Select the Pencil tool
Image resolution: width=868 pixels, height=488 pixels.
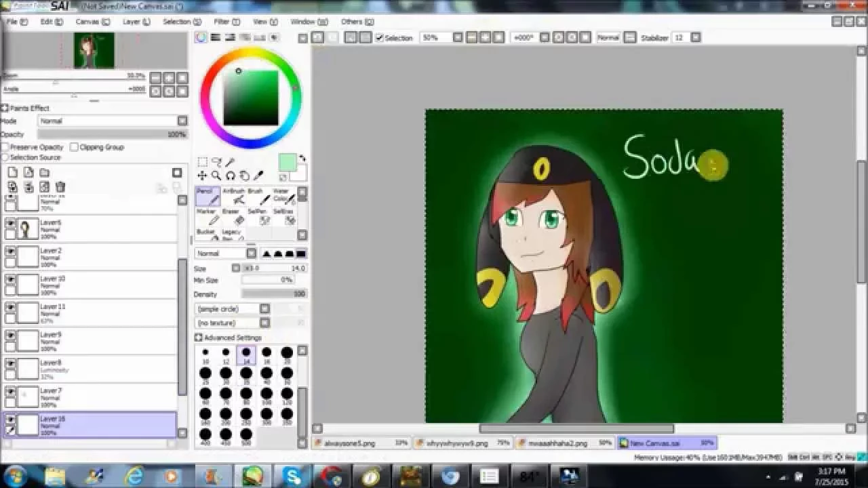[208, 196]
